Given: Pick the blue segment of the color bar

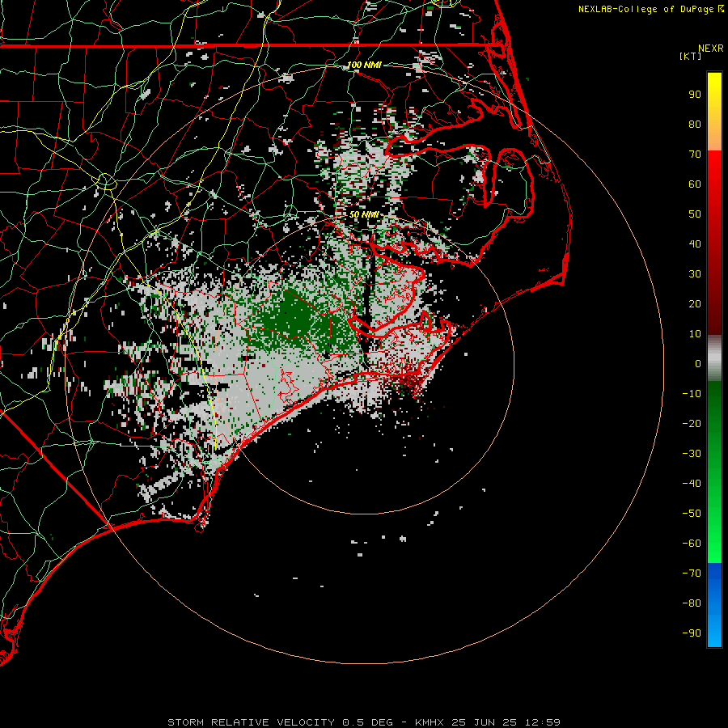Looking at the screenshot, I should click(714, 604).
